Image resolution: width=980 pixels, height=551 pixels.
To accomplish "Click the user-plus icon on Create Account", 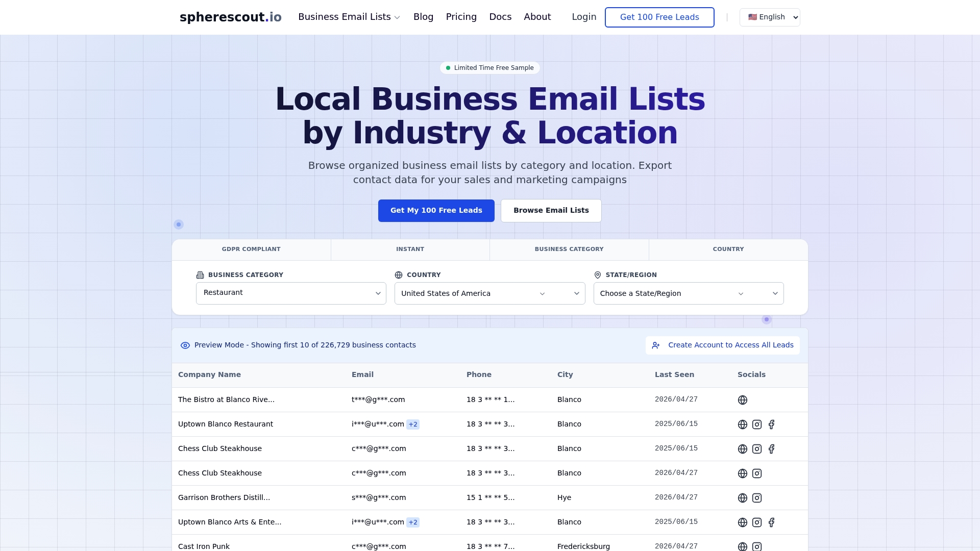I will 656,345.
